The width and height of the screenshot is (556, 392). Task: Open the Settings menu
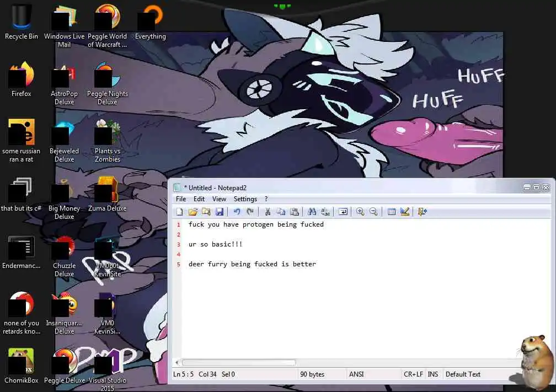tap(245, 199)
